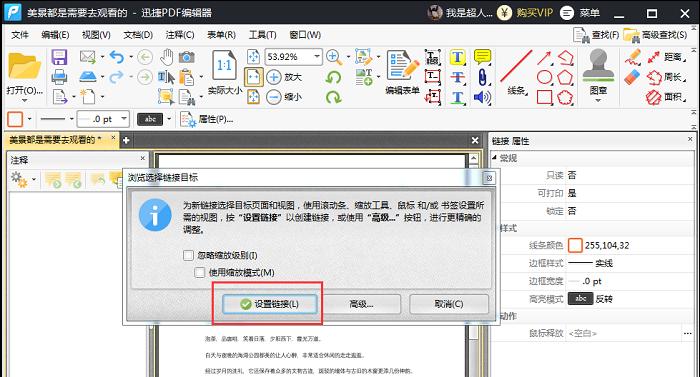700x377 pixels.
Task: Click the 线条颜色 orange color swatch
Action: [575, 245]
